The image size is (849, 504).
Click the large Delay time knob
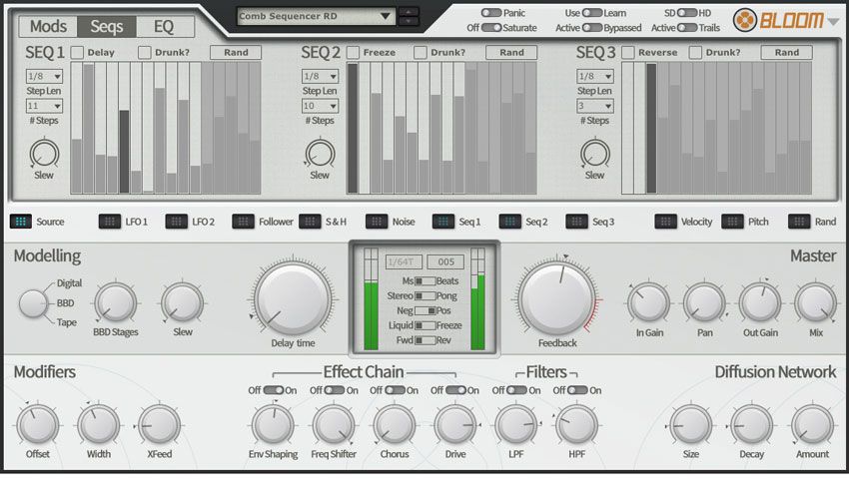(293, 298)
